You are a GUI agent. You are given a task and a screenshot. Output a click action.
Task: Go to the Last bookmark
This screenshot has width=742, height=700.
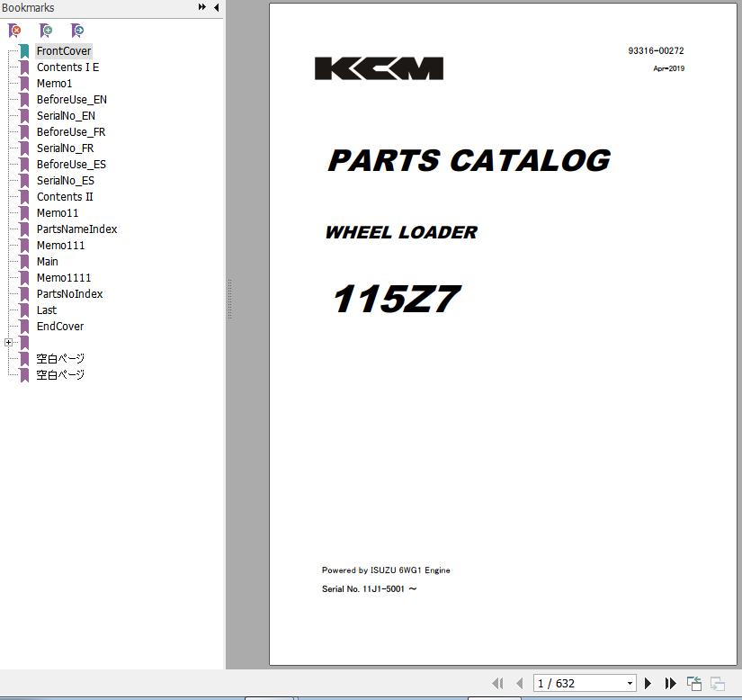[47, 310]
